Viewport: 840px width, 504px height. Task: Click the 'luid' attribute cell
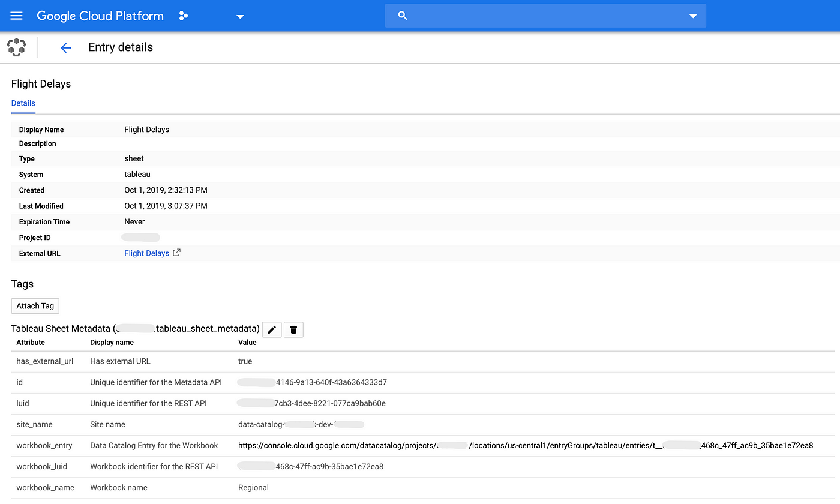(x=23, y=403)
